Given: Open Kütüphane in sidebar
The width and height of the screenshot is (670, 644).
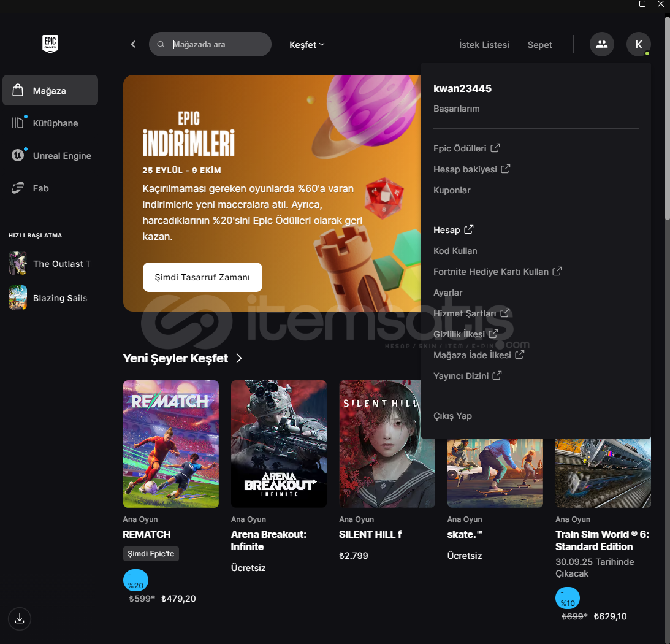Looking at the screenshot, I should pyautogui.click(x=50, y=123).
